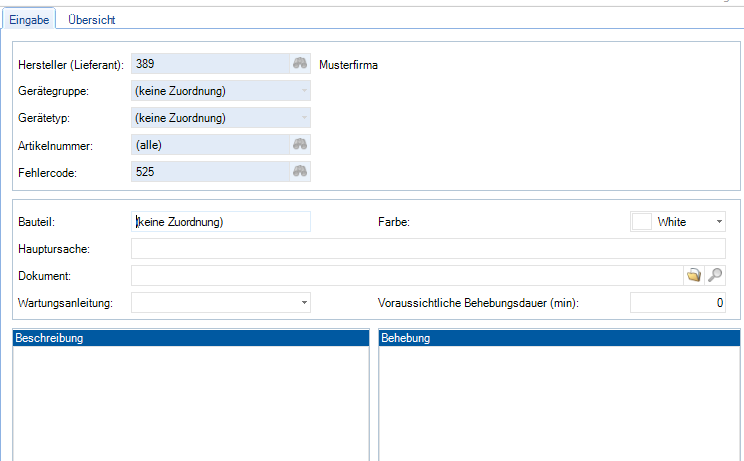Click the Hersteller number field containing 389
The image size is (744, 461).
tap(210, 65)
